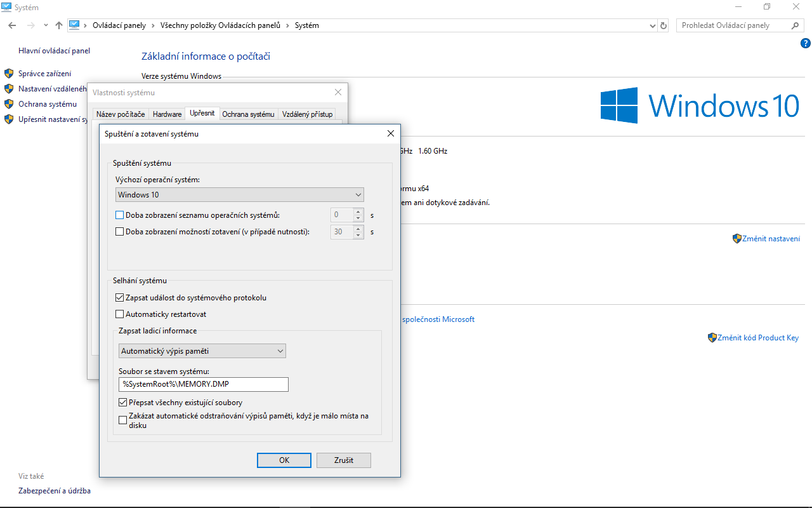Image resolution: width=812 pixels, height=508 pixels.
Task: Select the Upřesnit tab
Action: coord(202,114)
